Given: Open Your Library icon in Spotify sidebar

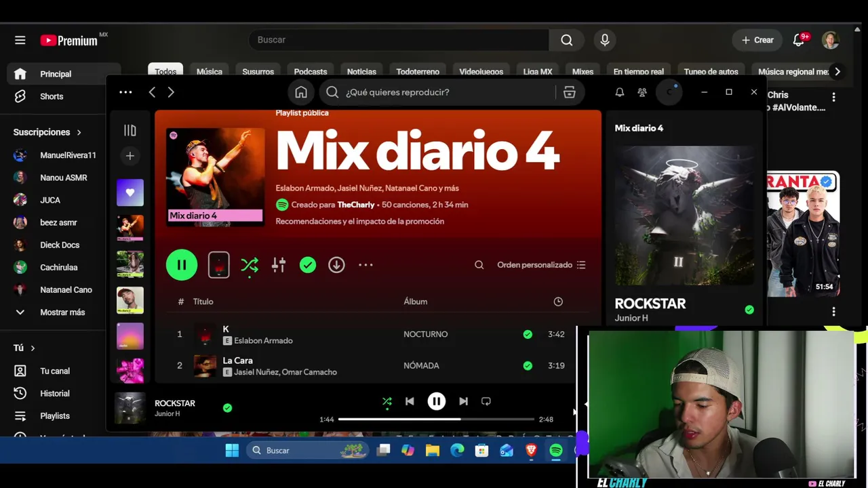Looking at the screenshot, I should pos(130,130).
